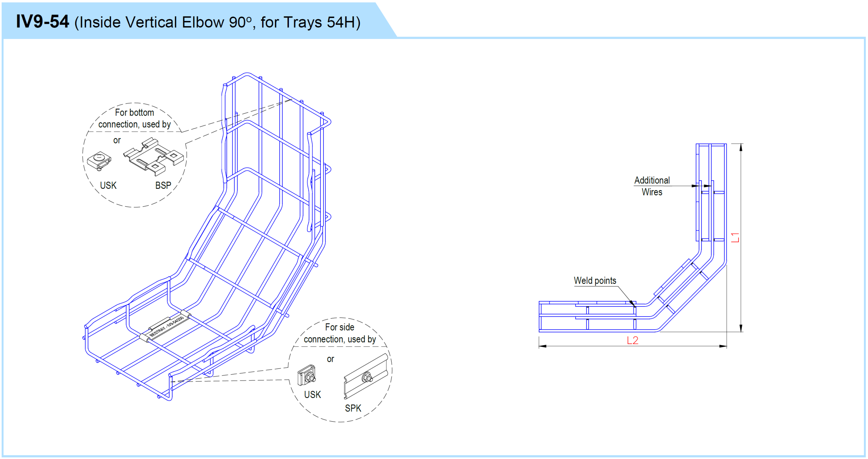Click the IV9-54 title heading
This screenshot has width=868, height=459.
point(43,22)
